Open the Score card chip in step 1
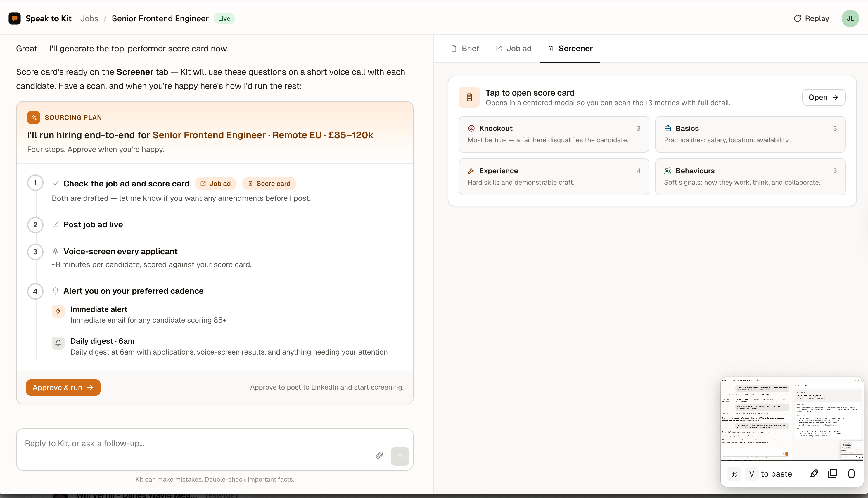This screenshot has height=498, width=868. 269,184
